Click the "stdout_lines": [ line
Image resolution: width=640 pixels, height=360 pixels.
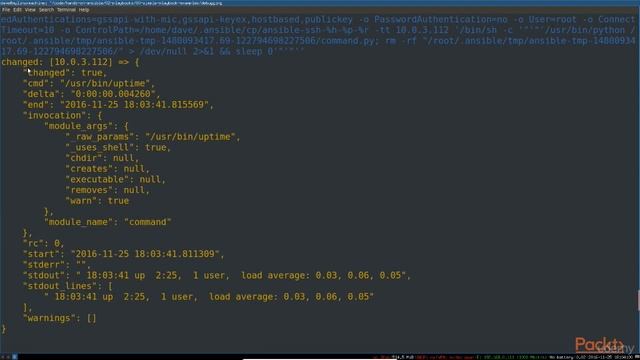tap(68, 286)
